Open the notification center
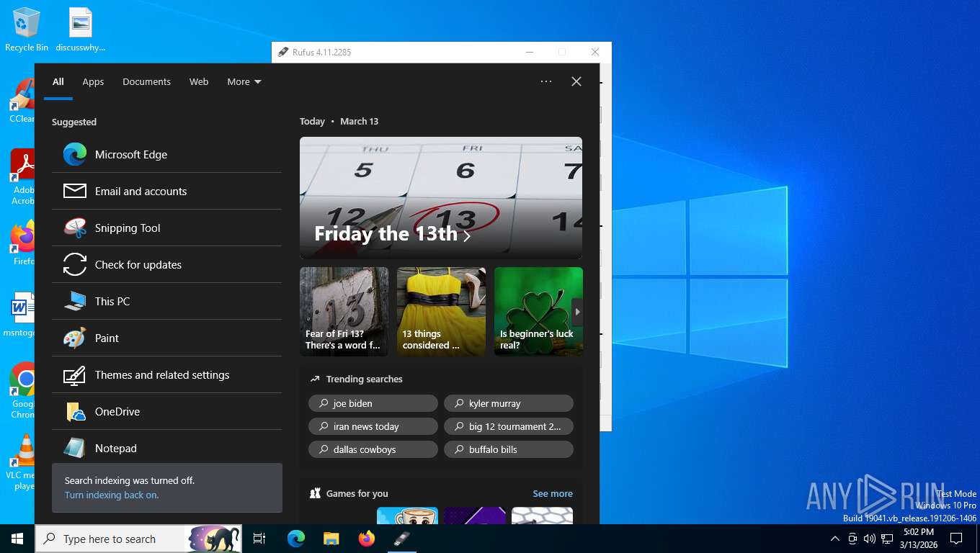Screen dimensions: 980x553 pyautogui.click(x=956, y=539)
